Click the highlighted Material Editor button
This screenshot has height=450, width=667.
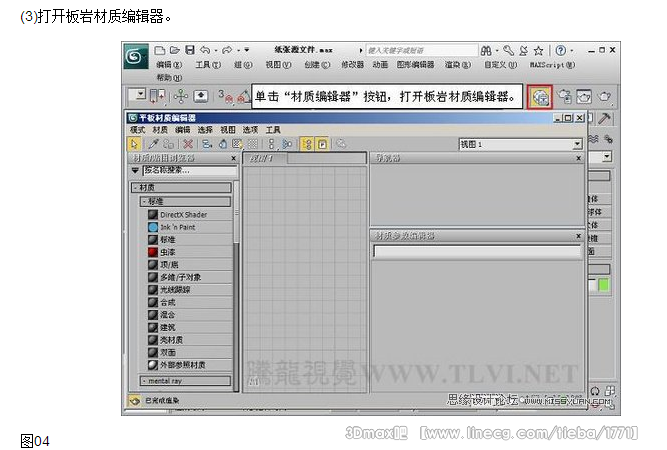pos(540,97)
